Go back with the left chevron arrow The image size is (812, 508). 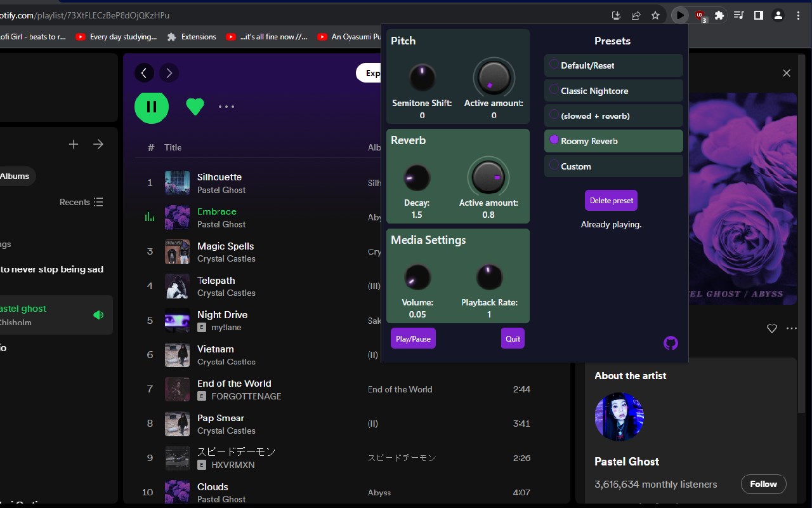coord(144,73)
